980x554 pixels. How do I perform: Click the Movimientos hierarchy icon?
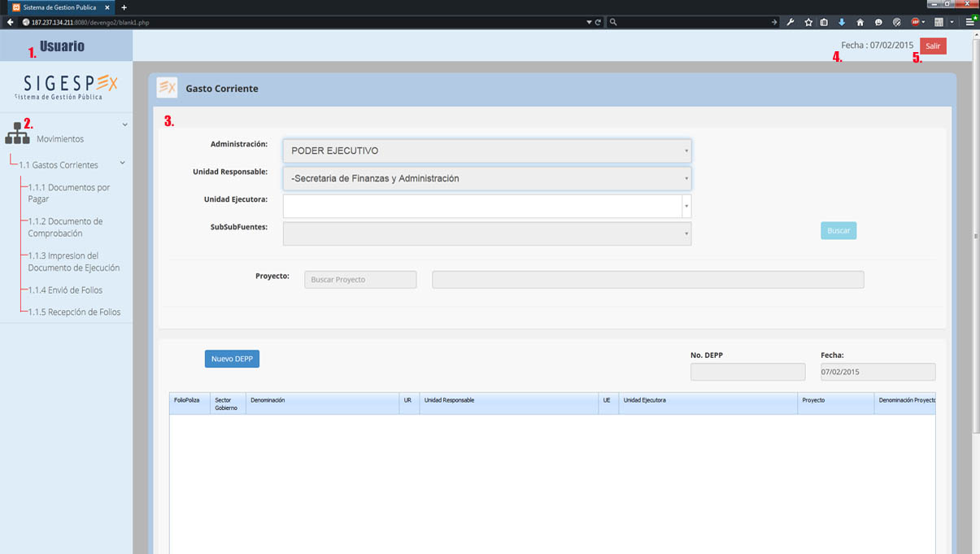pos(17,134)
